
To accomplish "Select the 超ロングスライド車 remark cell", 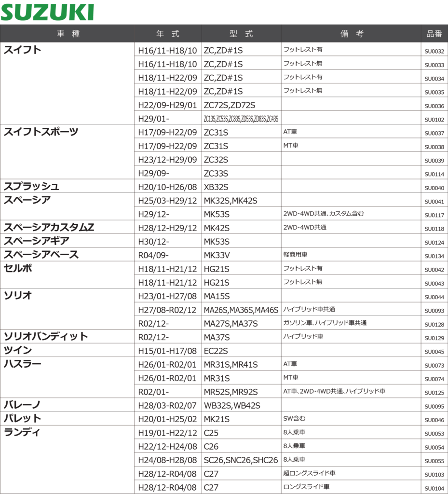I will click(309, 473).
